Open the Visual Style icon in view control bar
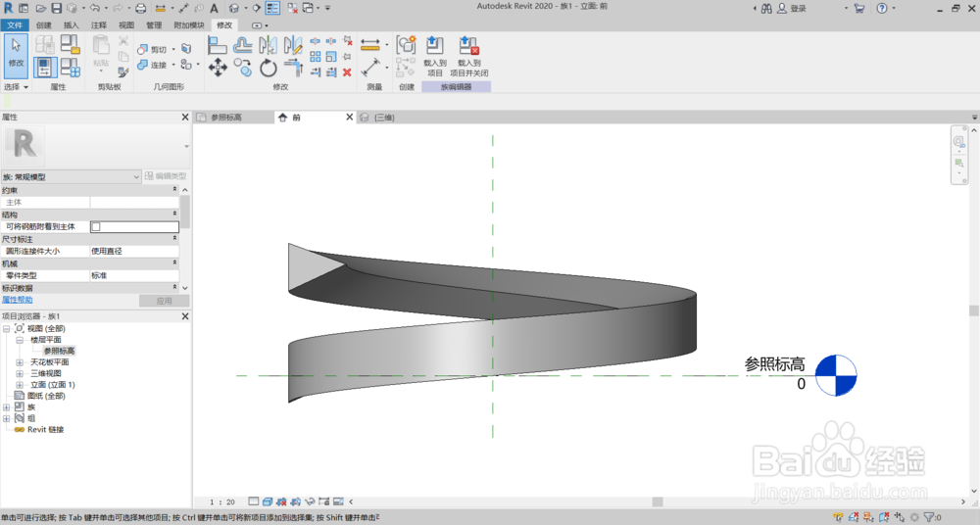 coord(268,501)
